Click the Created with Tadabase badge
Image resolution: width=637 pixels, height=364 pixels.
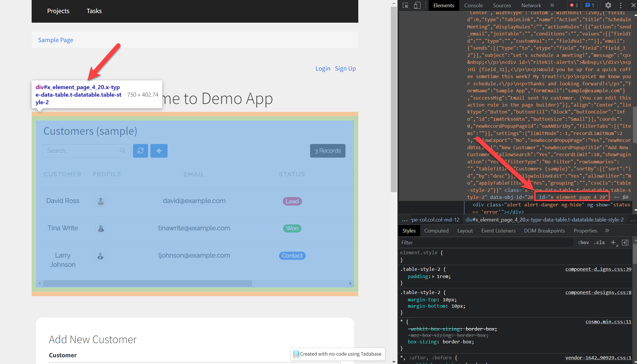pos(337,354)
